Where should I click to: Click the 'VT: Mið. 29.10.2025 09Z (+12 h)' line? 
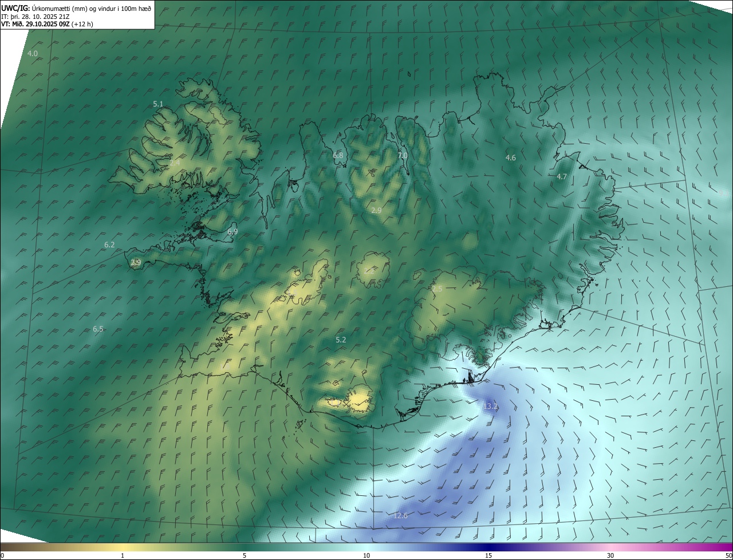[48, 24]
